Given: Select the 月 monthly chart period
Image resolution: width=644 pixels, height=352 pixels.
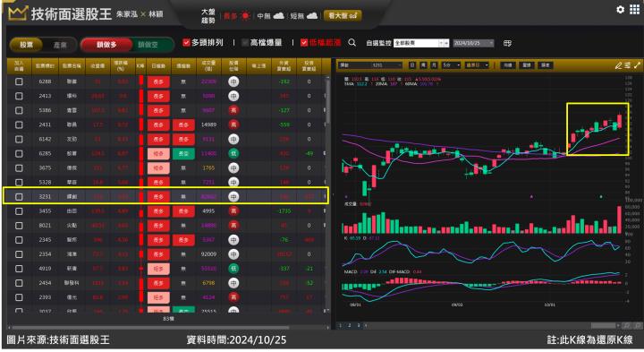Looking at the screenshot, I should [434, 65].
